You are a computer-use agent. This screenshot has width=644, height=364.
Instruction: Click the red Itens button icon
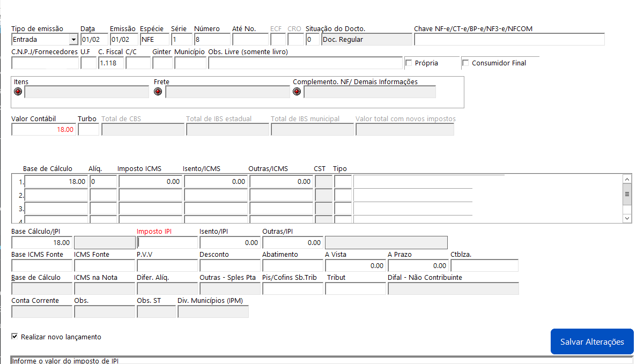click(x=18, y=92)
